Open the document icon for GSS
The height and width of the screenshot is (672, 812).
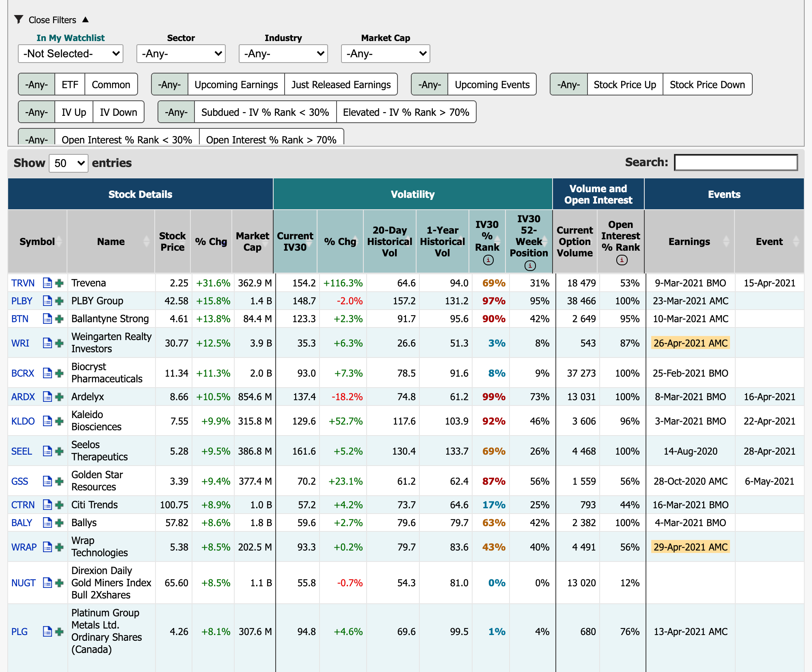[x=48, y=481]
